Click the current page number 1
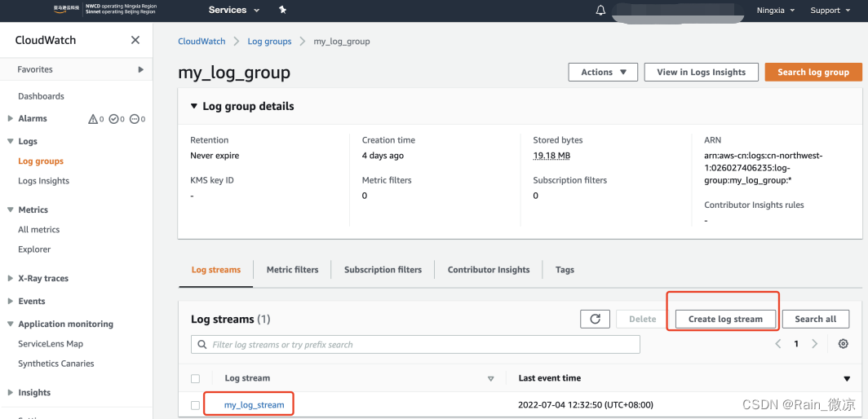868x419 pixels. 796,344
